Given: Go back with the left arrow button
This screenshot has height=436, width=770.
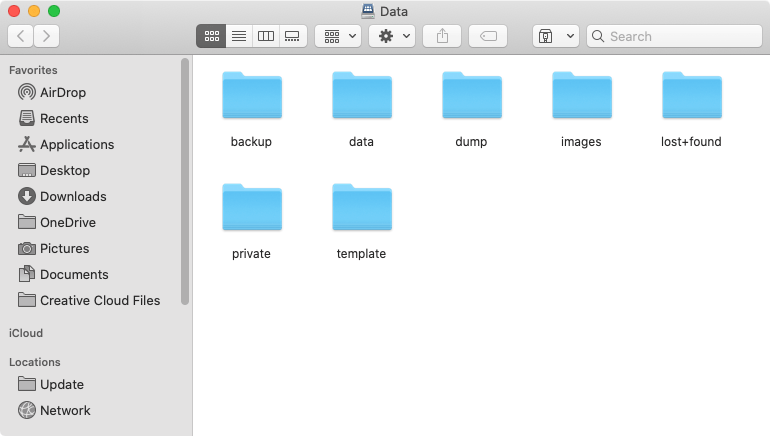Looking at the screenshot, I should point(21,36).
